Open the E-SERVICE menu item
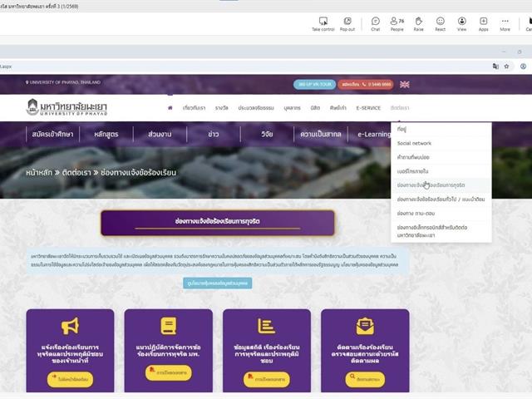 [x=368, y=107]
